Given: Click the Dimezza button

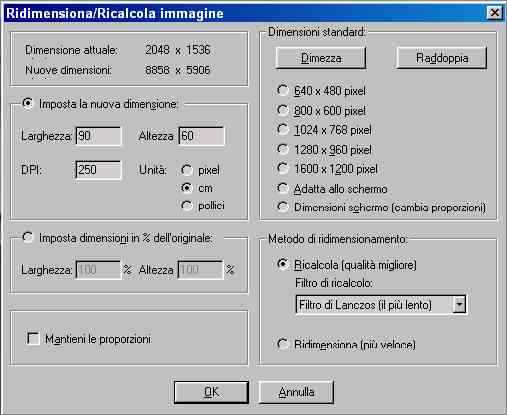Looking at the screenshot, I should pos(321,58).
